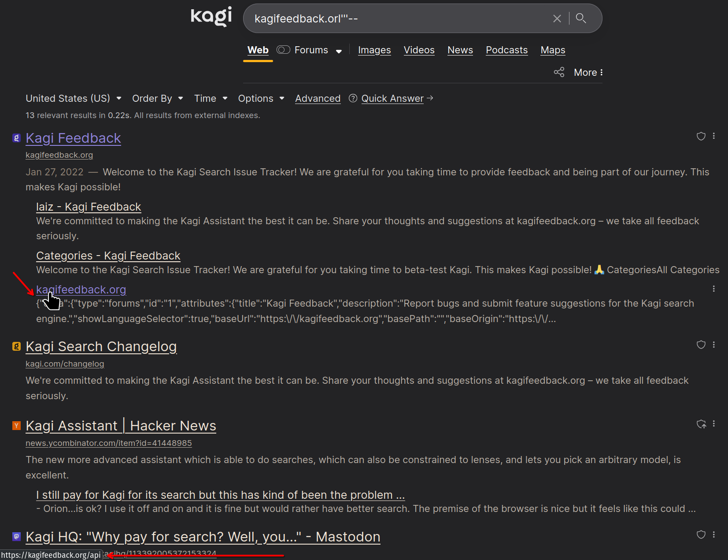Switch to the Images tab

click(x=374, y=50)
